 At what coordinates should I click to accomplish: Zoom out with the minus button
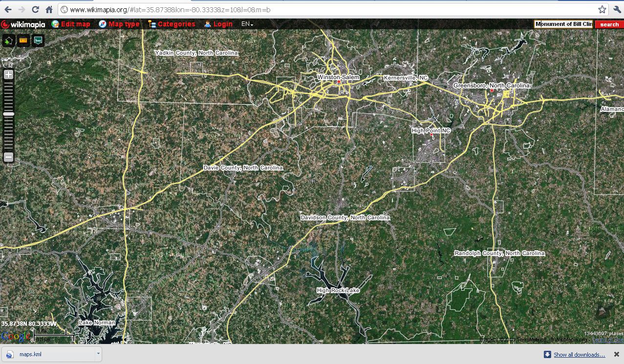8,157
